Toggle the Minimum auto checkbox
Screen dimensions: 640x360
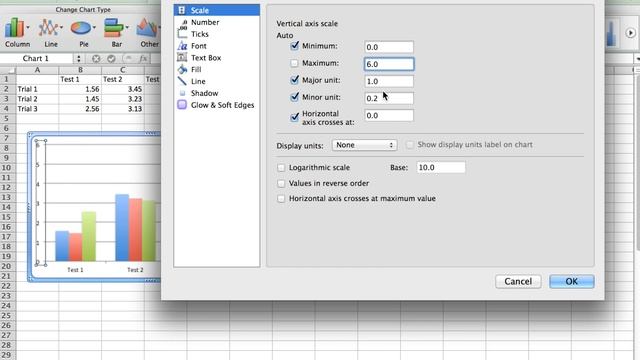tap(294, 46)
